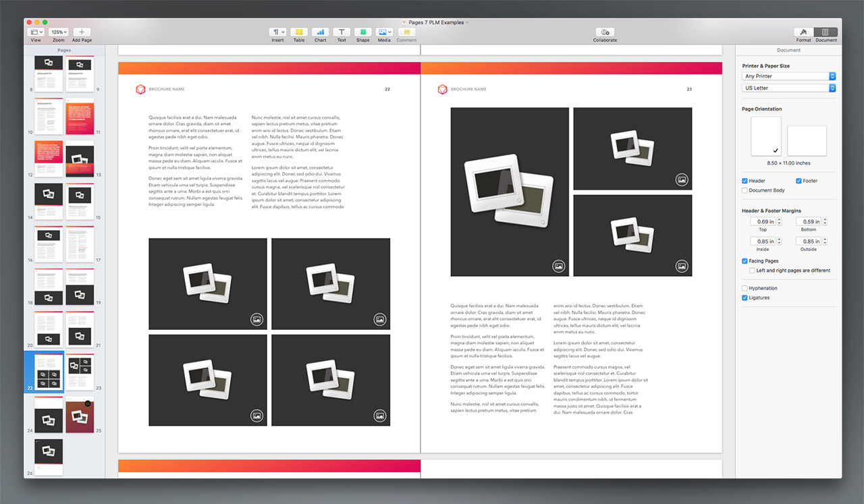This screenshot has width=864, height=504.
Task: Click the Collaborate icon
Action: (605, 32)
